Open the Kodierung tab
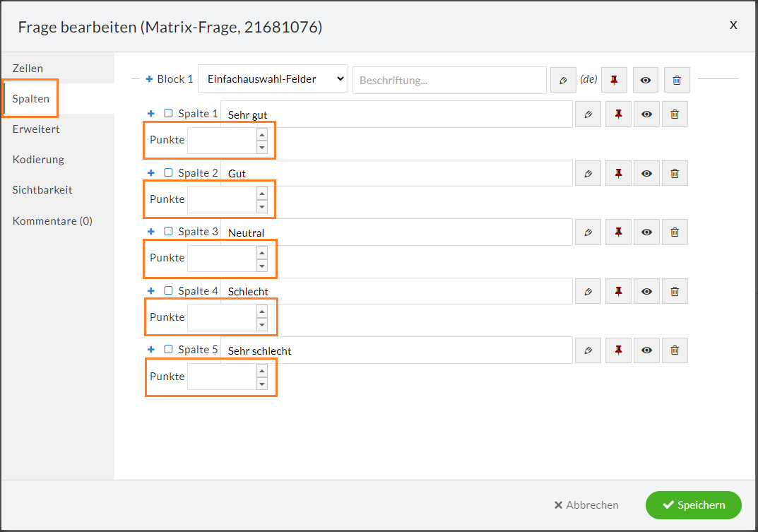The width and height of the screenshot is (758, 532). pos(38,160)
